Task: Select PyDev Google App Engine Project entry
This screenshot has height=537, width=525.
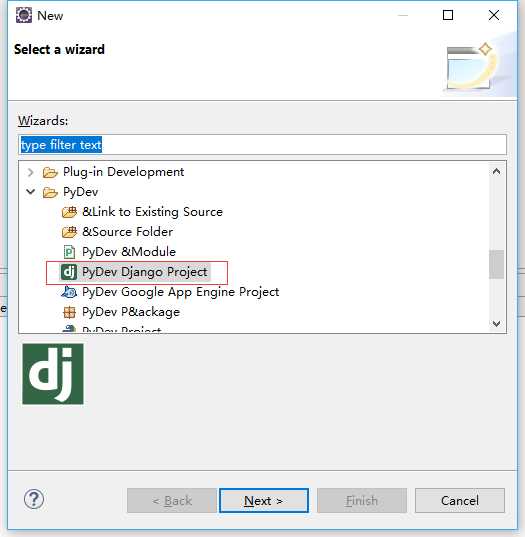Action: tap(180, 292)
